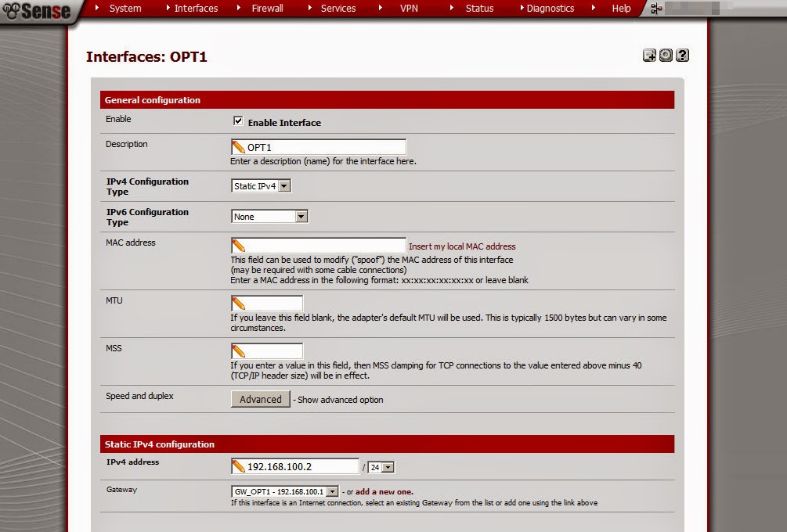
Task: Click the pencil icon beside Description field
Action: [x=236, y=146]
